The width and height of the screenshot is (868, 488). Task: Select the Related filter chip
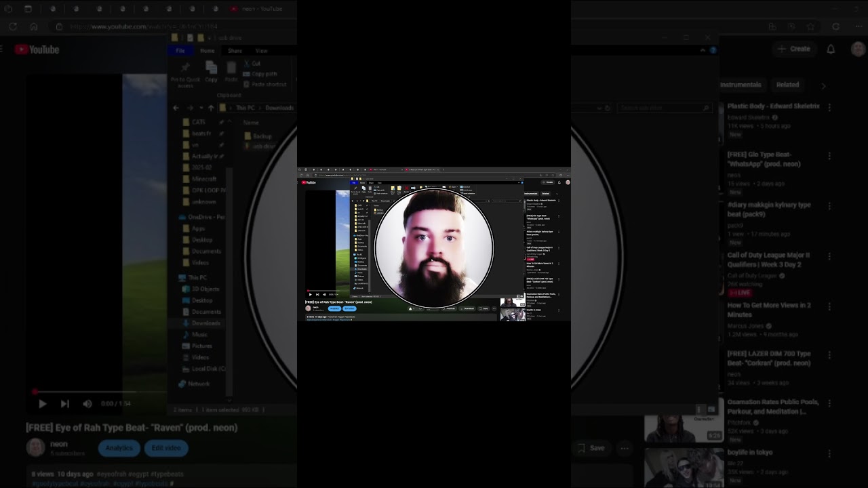click(x=787, y=85)
